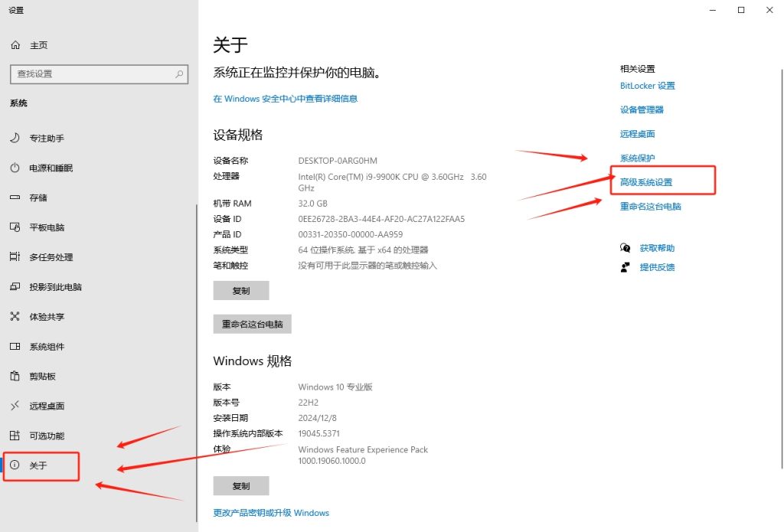
Task: Open 提供反馈 link
Action: 657,267
